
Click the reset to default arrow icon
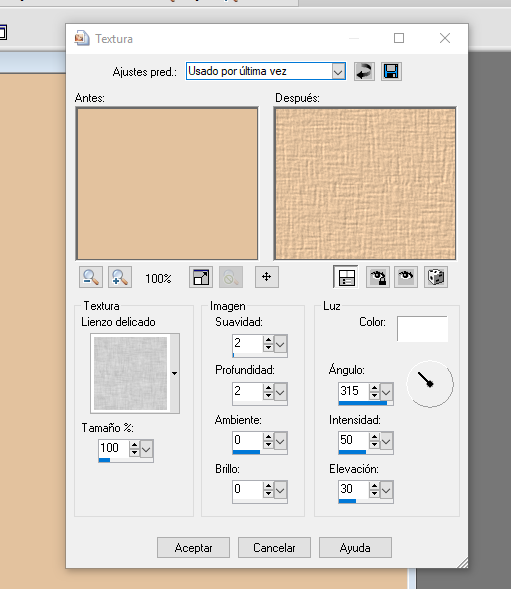point(364,71)
